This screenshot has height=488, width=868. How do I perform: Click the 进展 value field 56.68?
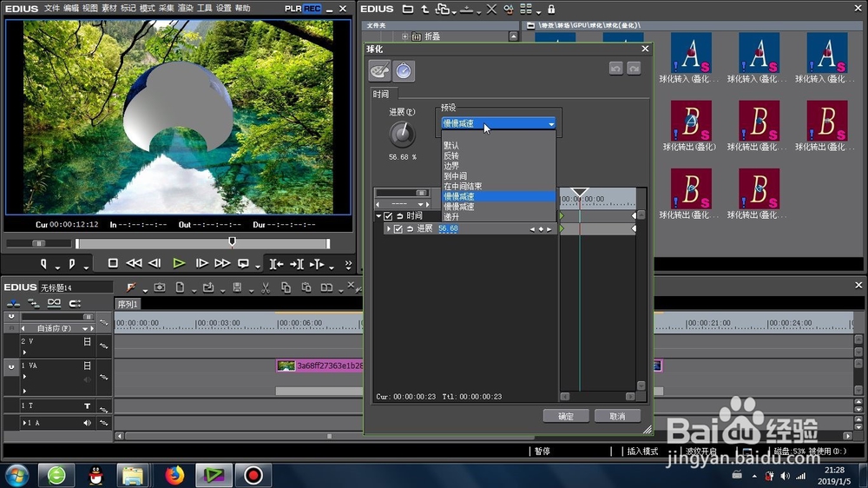[x=449, y=228]
